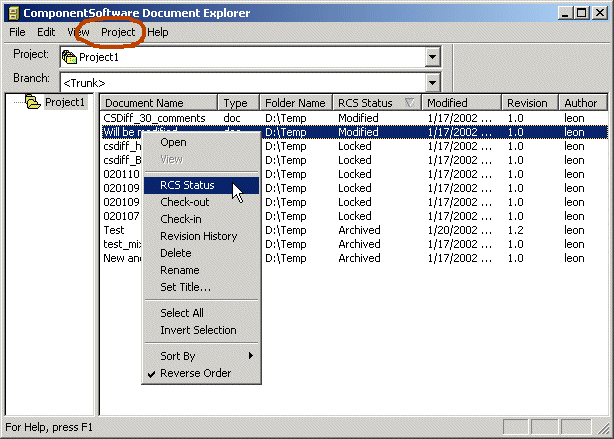Click Locked status in 020107 row

pyautogui.click(x=355, y=216)
